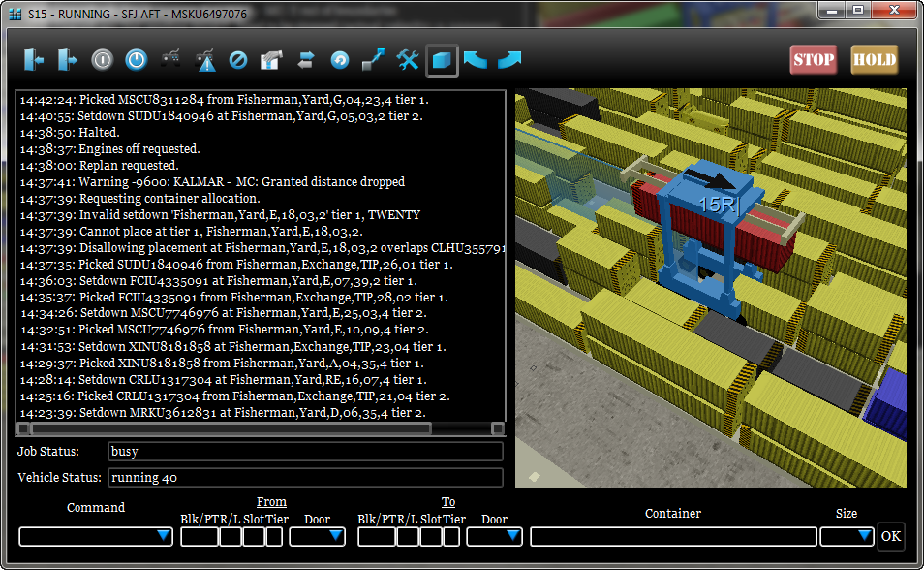Expand the To Door dropdown
This screenshot has width=924, height=570.
(494, 536)
